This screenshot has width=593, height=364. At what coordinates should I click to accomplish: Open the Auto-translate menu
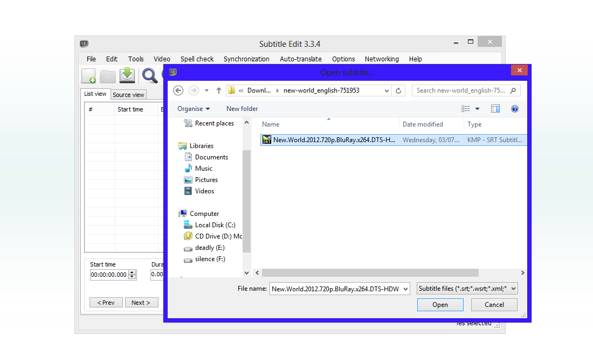(301, 59)
